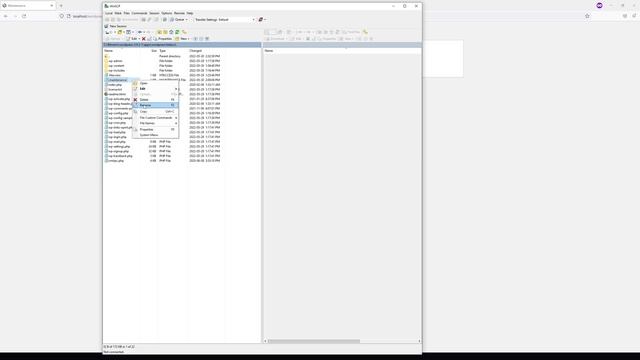Select the wp-trackback.php file
This screenshot has height=360, width=640.
pos(120,156)
